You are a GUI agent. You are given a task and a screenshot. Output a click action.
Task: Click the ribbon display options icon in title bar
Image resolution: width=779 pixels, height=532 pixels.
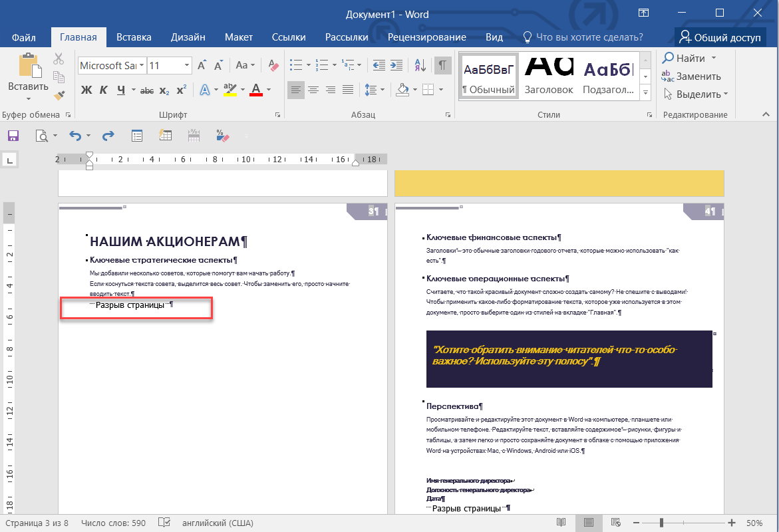[643, 13]
